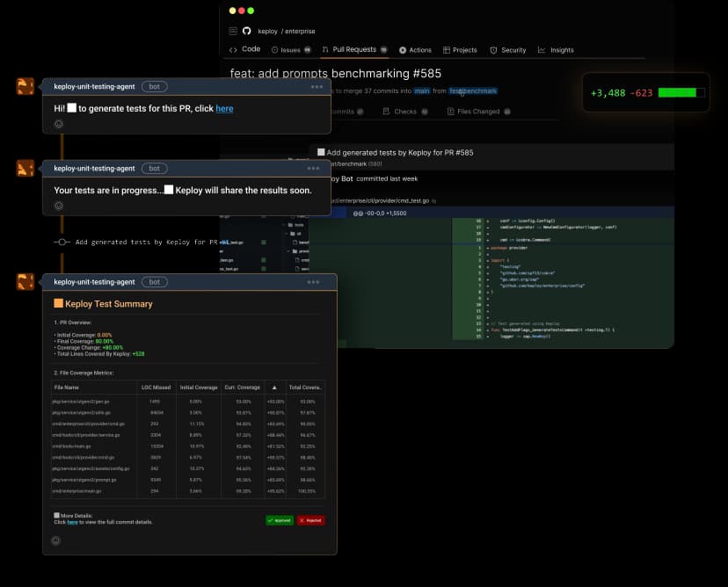This screenshot has height=587, width=728.
Task: Click the red Rejected button
Action: tap(311, 520)
